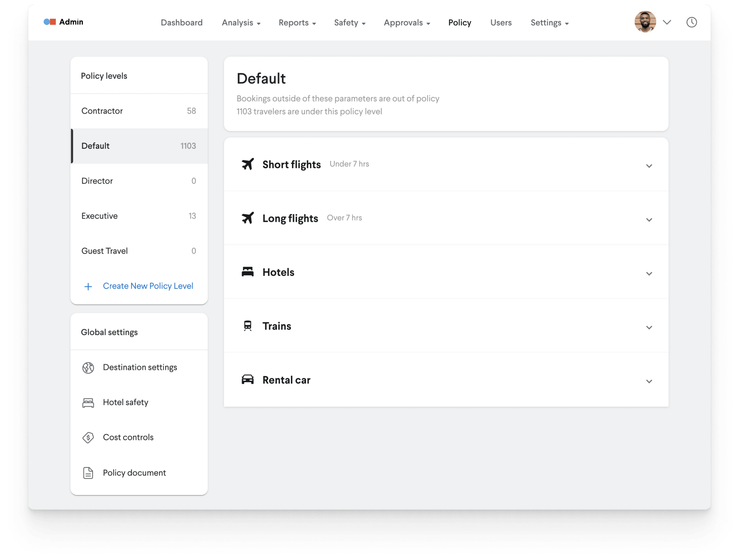Click the Hotel safety bed icon
The image size is (739, 560).
[x=88, y=403]
